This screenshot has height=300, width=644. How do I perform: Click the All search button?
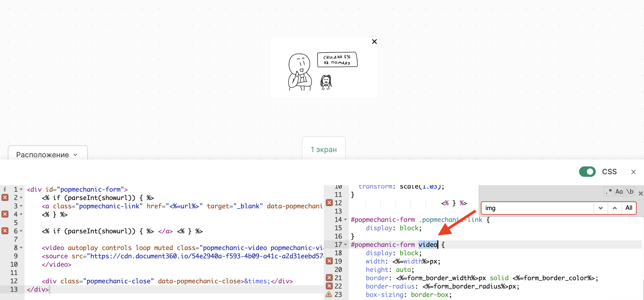[x=629, y=208]
